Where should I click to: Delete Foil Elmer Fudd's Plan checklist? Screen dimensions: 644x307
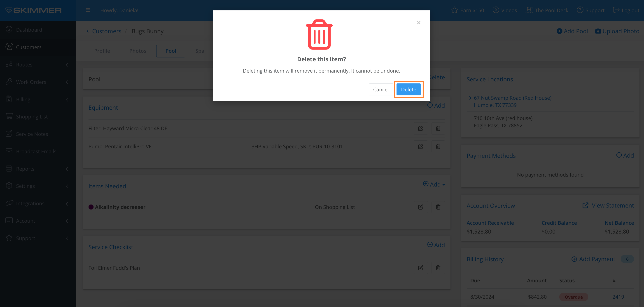click(438, 268)
